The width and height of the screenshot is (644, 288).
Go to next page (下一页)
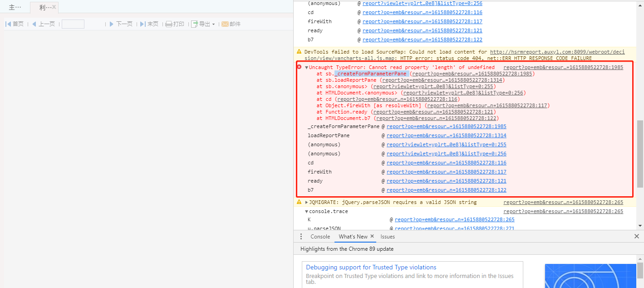[x=121, y=24]
